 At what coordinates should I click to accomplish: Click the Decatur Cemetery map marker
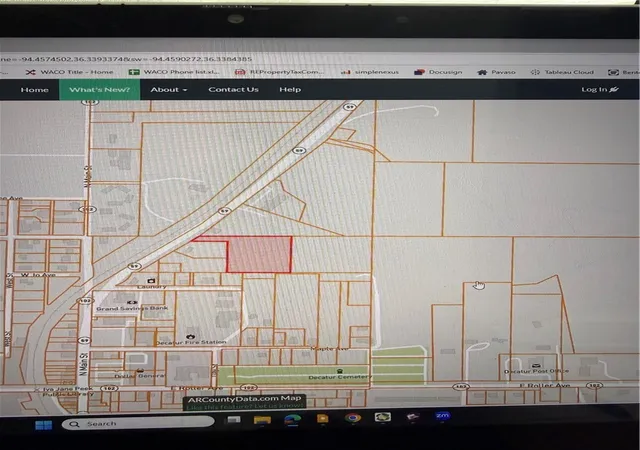point(339,371)
